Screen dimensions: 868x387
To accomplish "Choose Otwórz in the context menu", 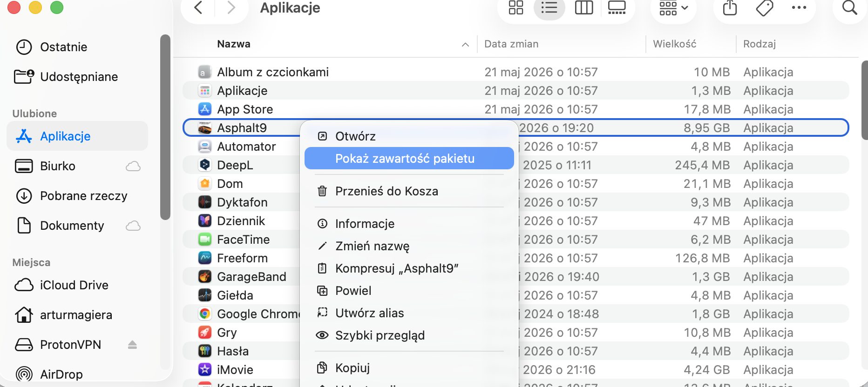I will click(x=409, y=136).
